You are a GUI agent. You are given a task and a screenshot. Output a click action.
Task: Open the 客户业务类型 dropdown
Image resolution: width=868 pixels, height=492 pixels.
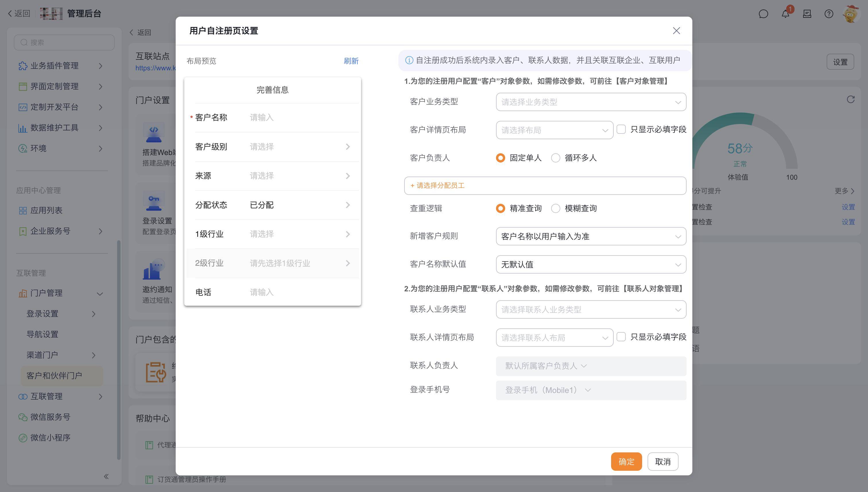[x=591, y=102]
